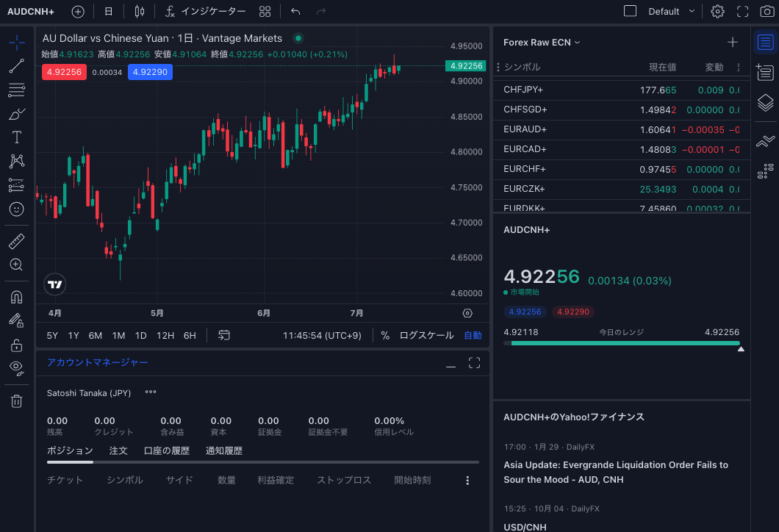Open the emoji icons tool

16,209
